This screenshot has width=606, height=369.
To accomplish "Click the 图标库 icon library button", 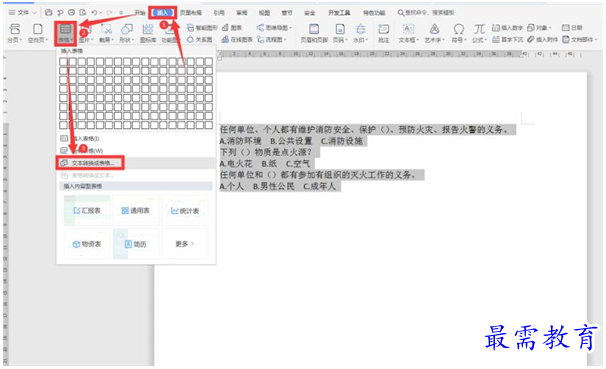I will 148,33.
